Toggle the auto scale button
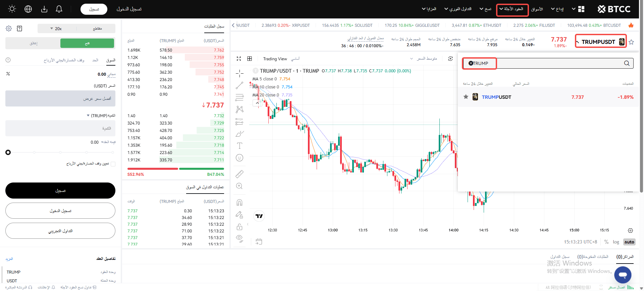 click(629, 242)
